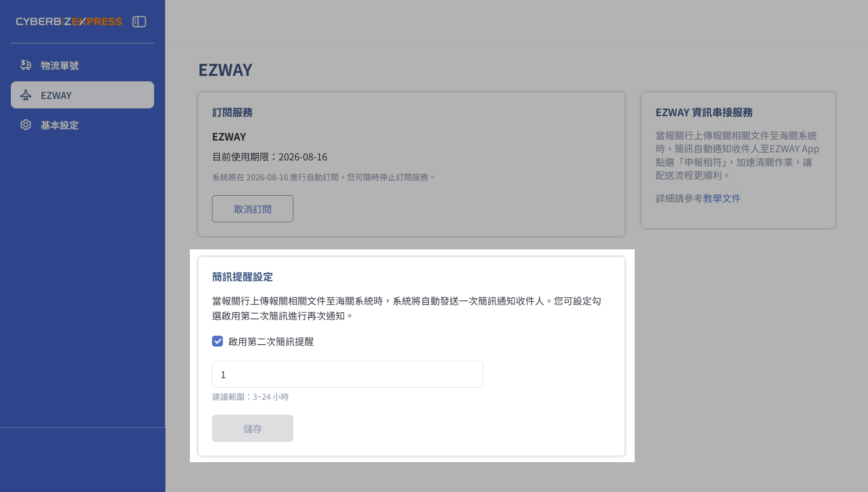
Task: Click the 啟用第二次簡訊提醒 label text
Action: click(271, 342)
